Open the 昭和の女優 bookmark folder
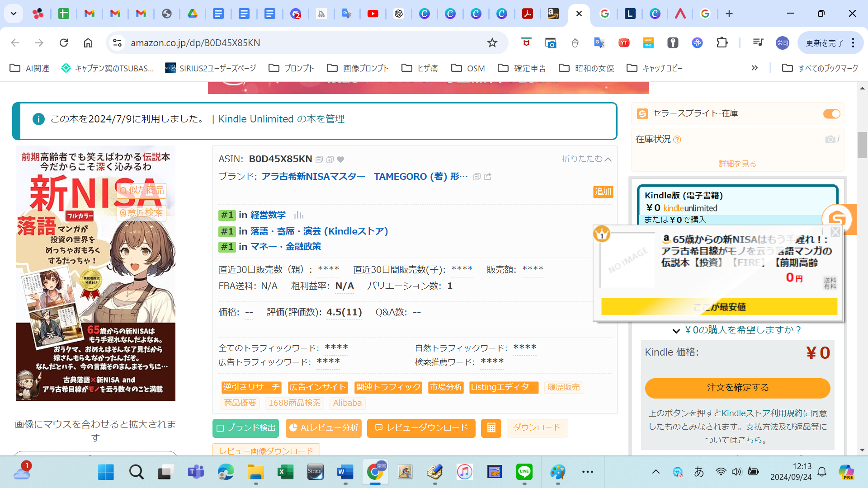Screen dimensions: 868x488 point(586,68)
